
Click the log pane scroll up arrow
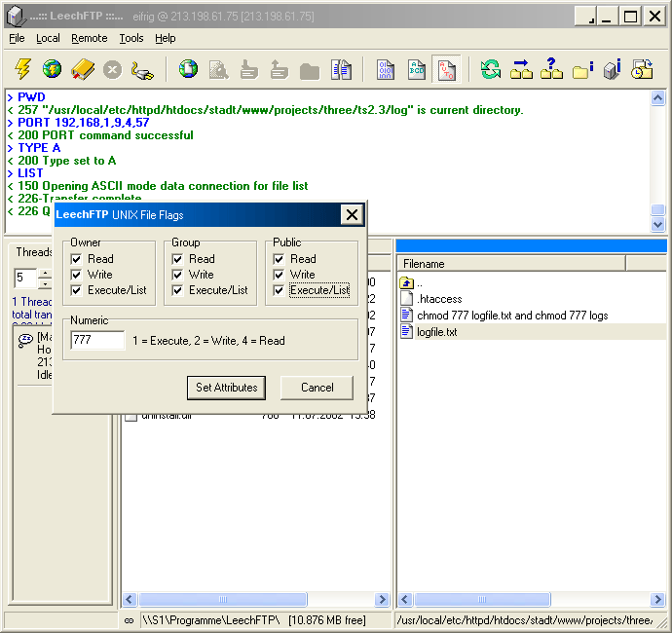tap(657, 98)
